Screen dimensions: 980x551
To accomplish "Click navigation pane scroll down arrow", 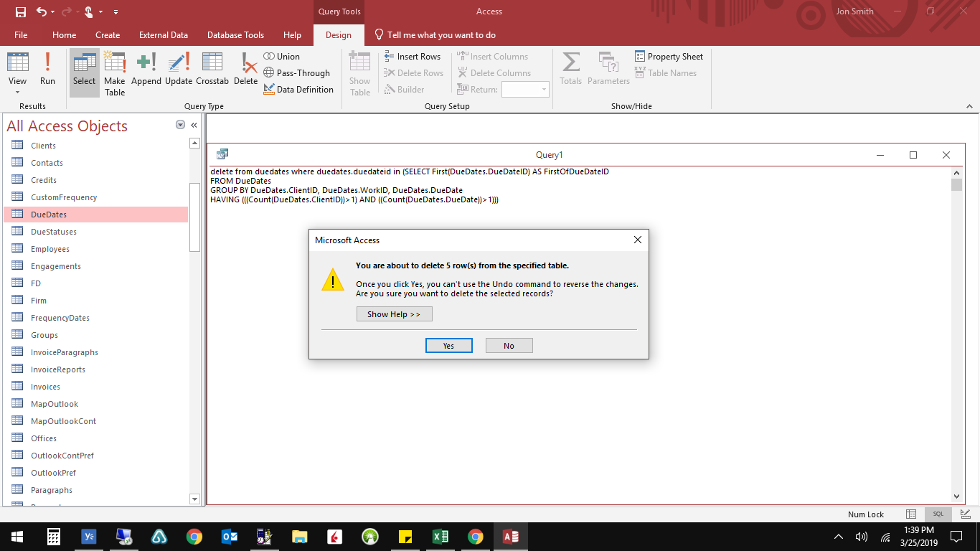I will [x=194, y=499].
